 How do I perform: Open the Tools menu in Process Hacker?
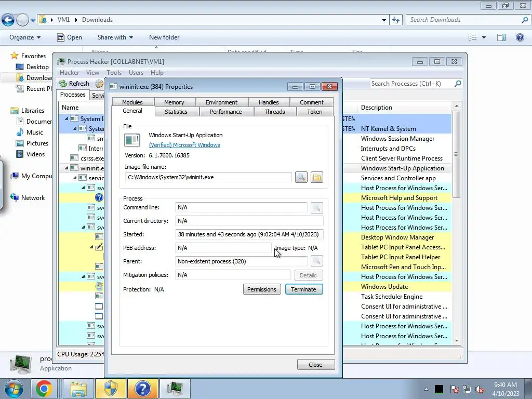click(x=114, y=73)
